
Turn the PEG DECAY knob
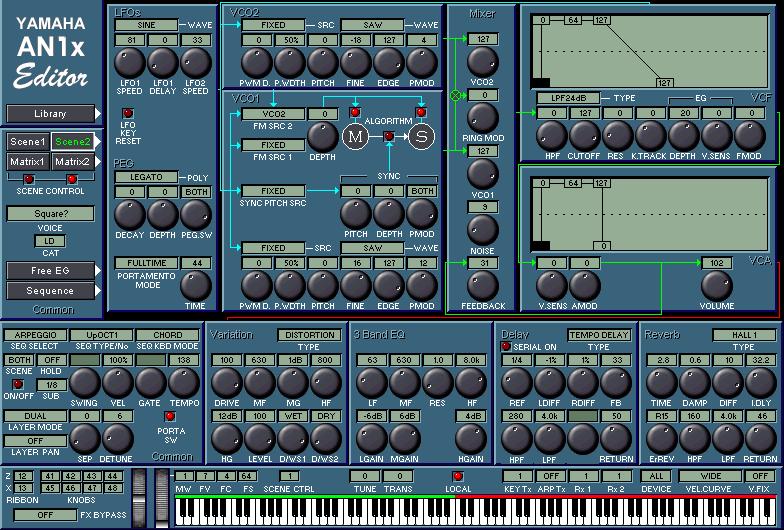130,214
